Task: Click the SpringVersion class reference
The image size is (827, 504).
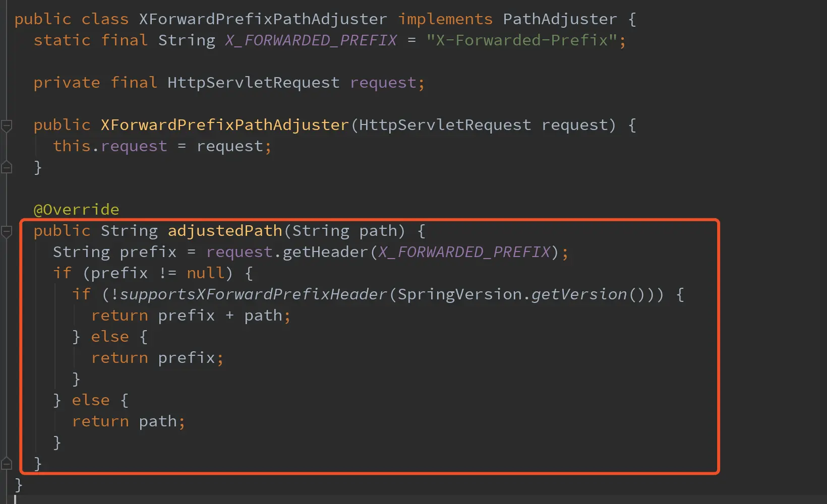Action: tap(459, 294)
